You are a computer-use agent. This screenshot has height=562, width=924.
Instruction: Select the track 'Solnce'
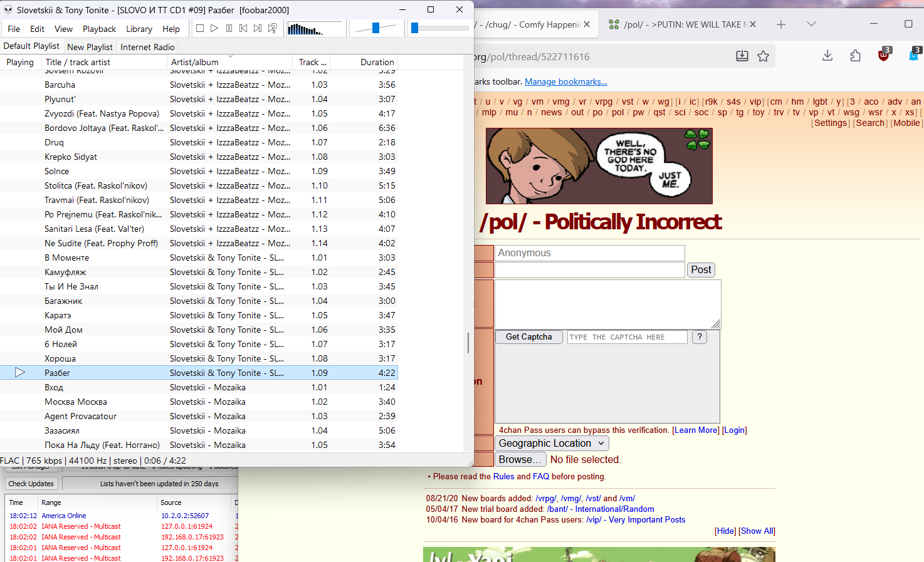pos(199,171)
